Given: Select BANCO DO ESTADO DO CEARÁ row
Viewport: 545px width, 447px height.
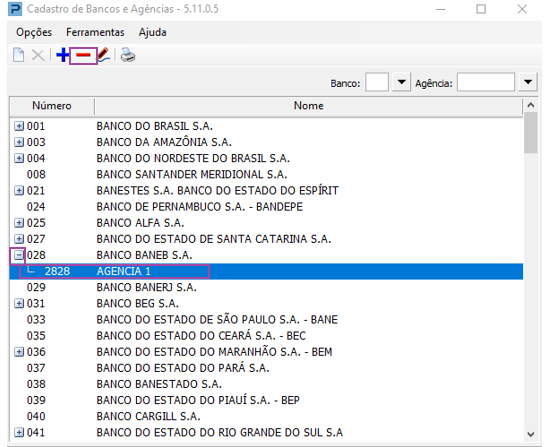Looking at the screenshot, I should click(x=266, y=336).
